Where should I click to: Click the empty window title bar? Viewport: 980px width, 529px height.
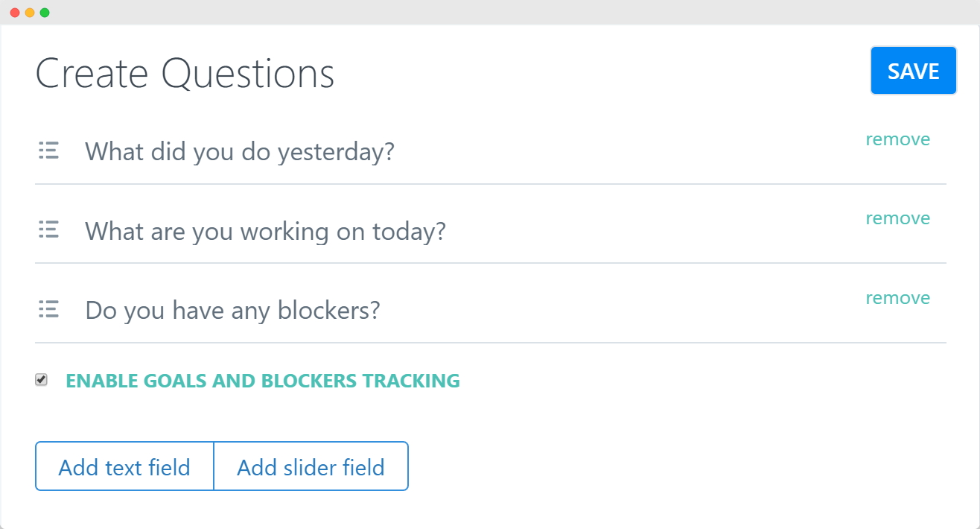coord(490,13)
